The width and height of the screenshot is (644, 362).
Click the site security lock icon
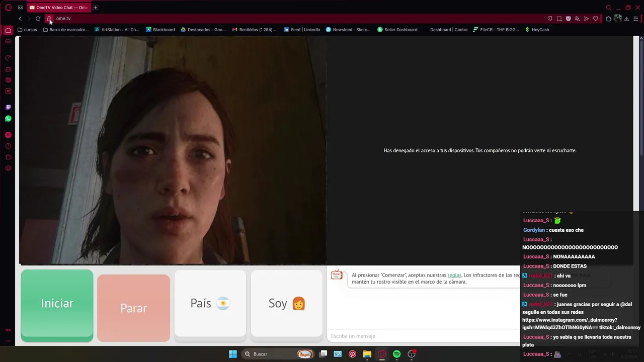pyautogui.click(x=49, y=19)
